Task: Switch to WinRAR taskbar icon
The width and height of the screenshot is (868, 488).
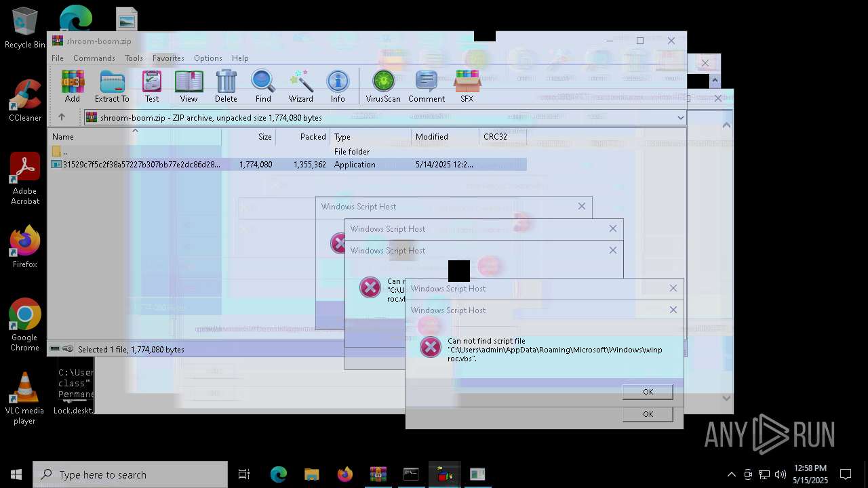Action: click(x=378, y=474)
